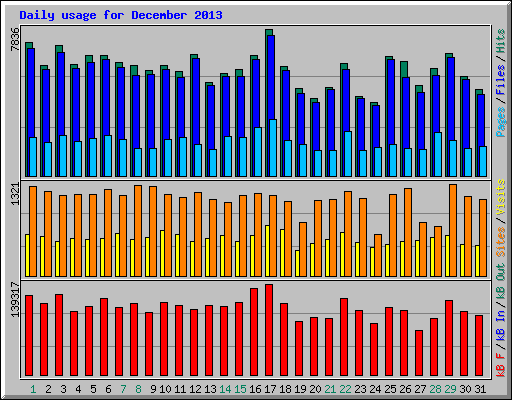512x400 pixels.
Task: Click the cyan pages bar for day 22
Action: tap(348, 154)
